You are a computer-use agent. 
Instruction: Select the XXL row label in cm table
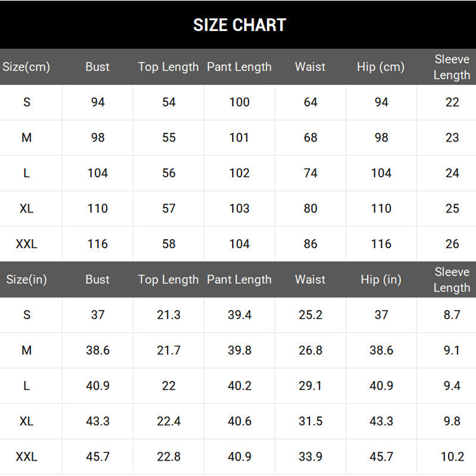click(x=26, y=244)
